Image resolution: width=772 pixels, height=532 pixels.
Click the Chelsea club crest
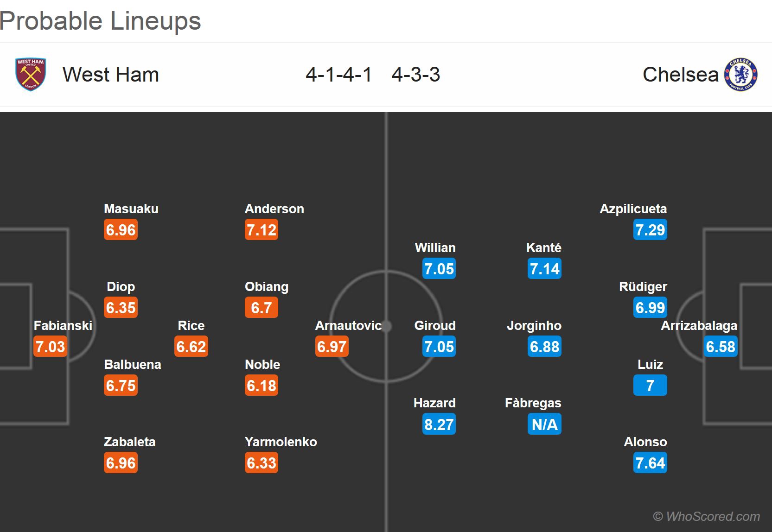click(x=741, y=74)
